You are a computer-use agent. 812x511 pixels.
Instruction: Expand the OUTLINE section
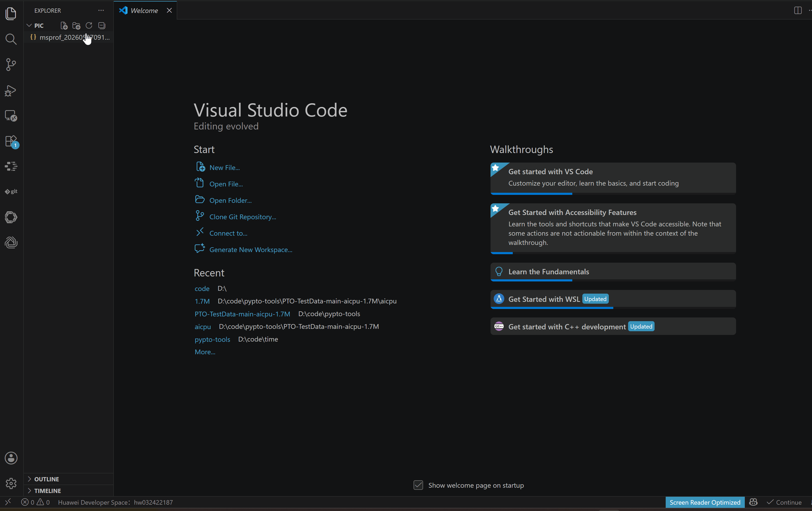[69, 479]
